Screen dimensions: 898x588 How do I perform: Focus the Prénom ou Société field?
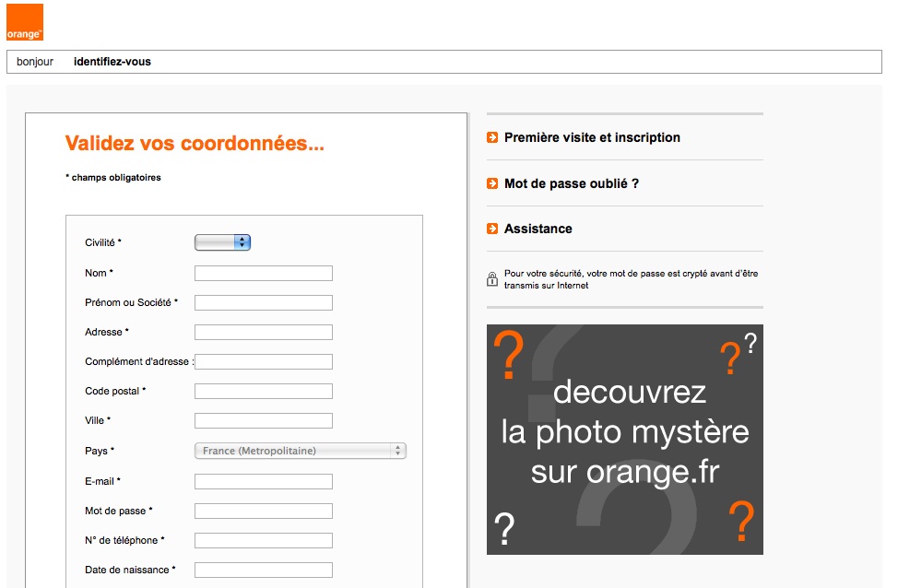pos(264,302)
